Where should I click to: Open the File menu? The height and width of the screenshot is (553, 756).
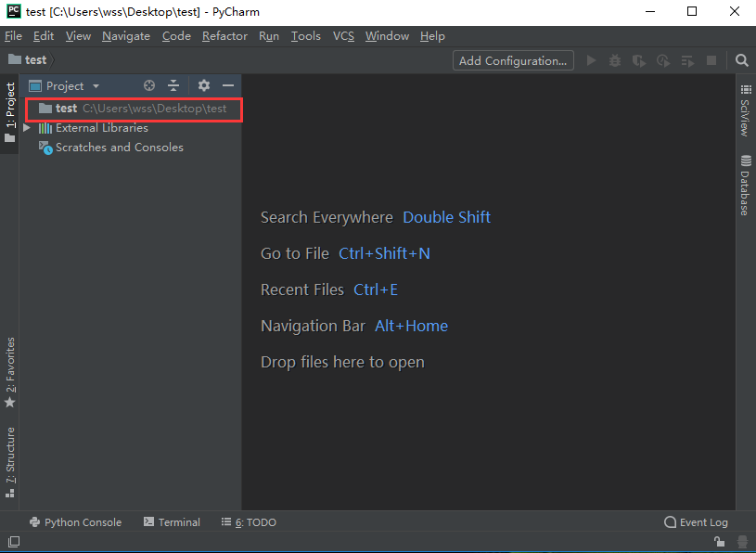(14, 36)
